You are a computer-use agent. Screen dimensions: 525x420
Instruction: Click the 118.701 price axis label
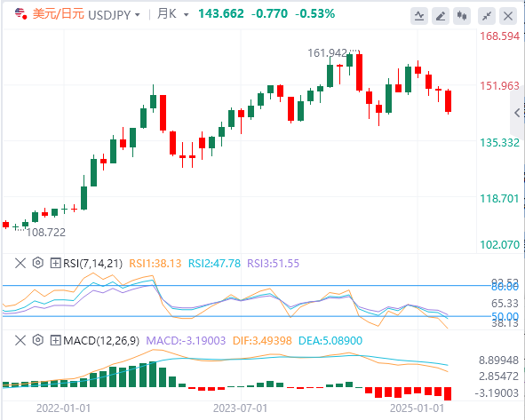(x=499, y=199)
